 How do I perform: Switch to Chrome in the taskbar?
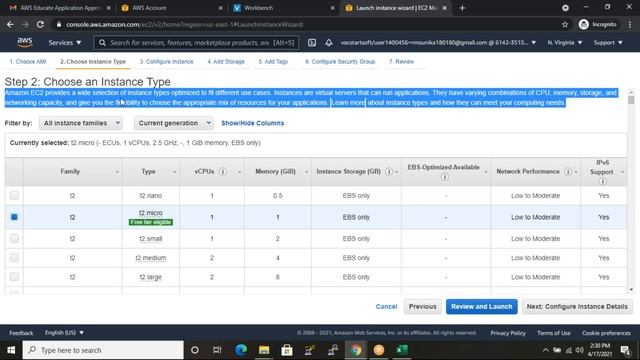[x=356, y=350]
